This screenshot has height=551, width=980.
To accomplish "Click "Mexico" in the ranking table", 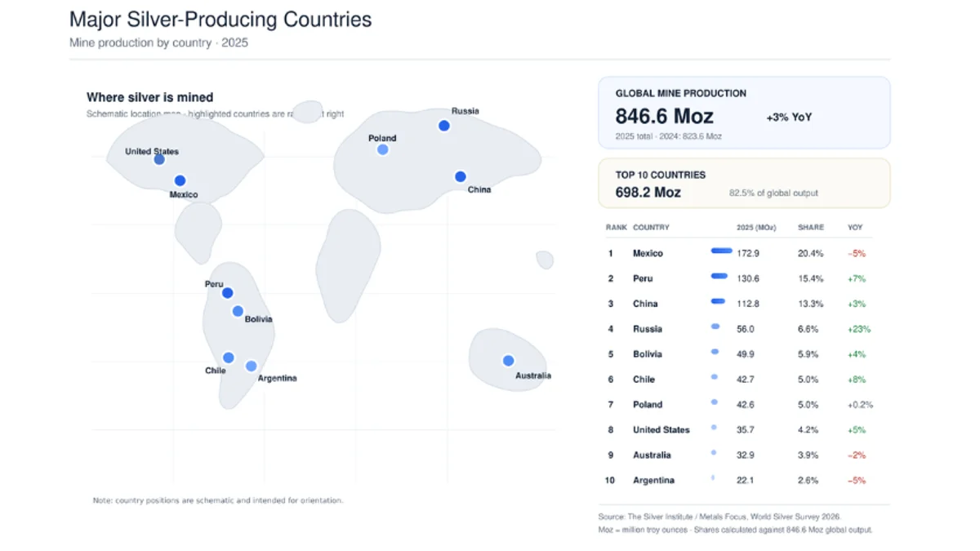I will pos(648,254).
